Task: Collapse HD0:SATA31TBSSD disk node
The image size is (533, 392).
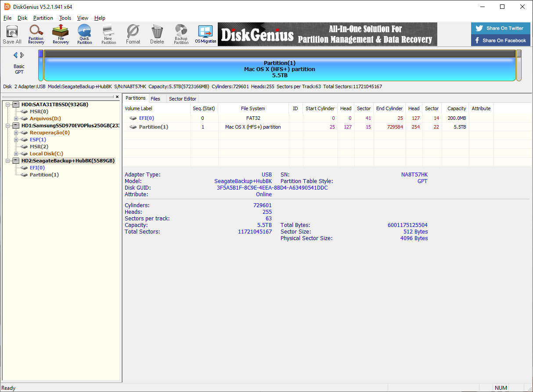Action: click(x=8, y=104)
